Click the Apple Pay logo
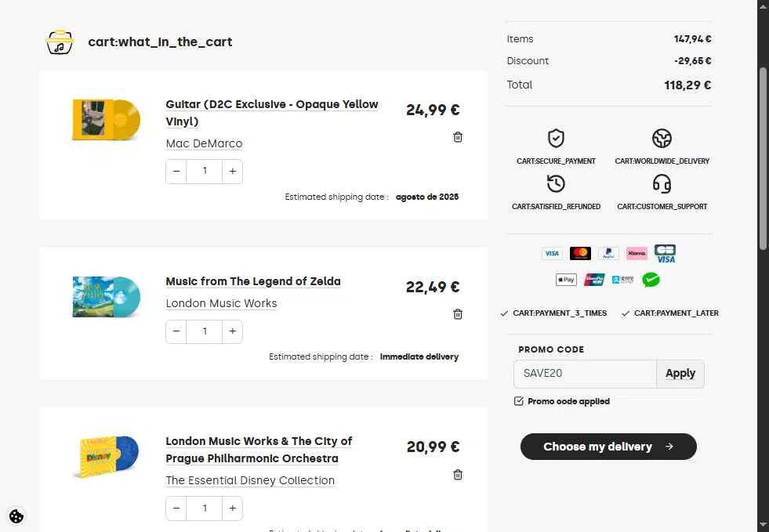 (566, 280)
